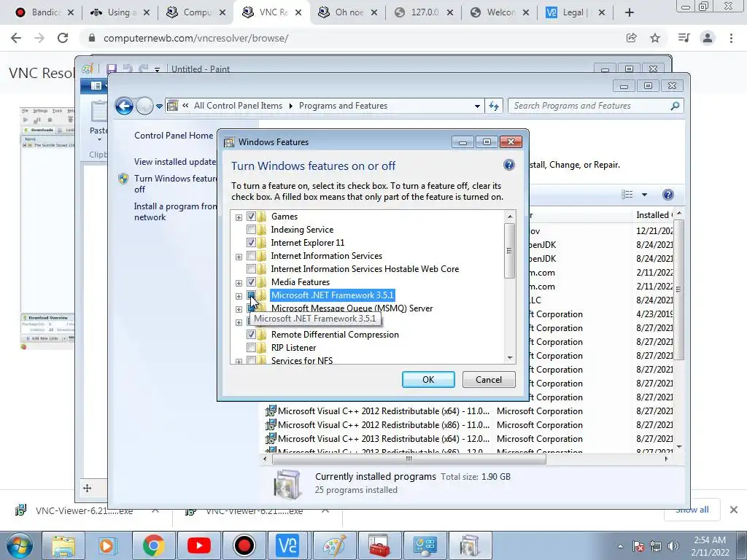747x560 pixels.
Task: Open the Windows Start orb
Action: click(x=20, y=545)
